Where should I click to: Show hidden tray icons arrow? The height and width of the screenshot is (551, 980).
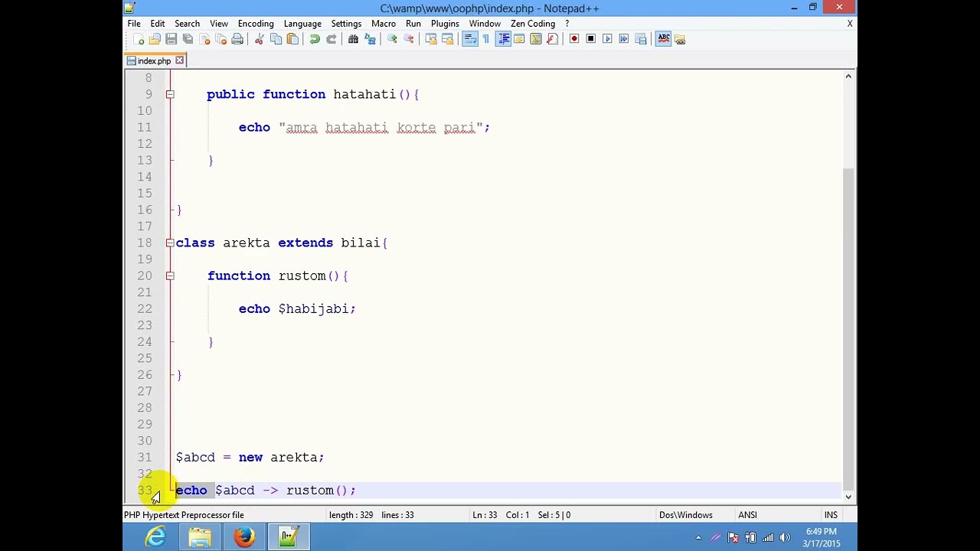point(698,538)
